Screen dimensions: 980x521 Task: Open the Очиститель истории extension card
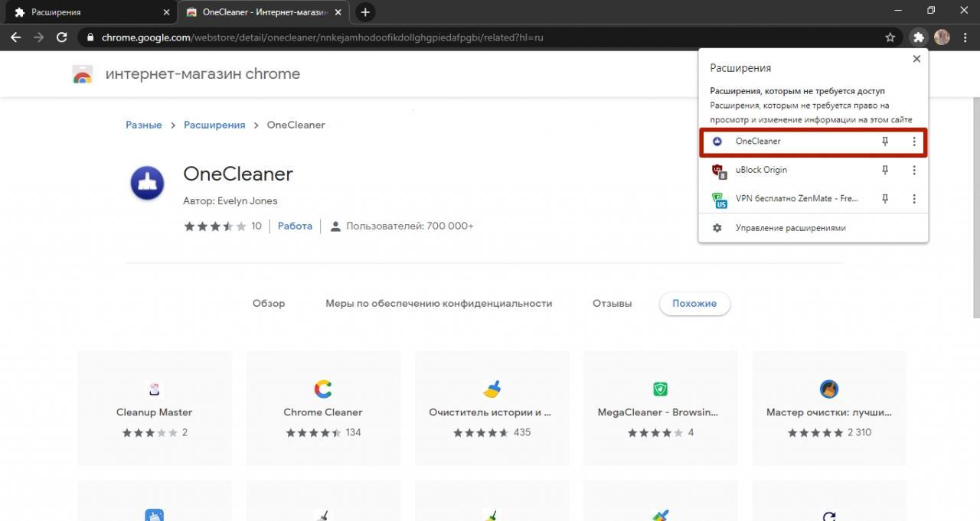492,409
